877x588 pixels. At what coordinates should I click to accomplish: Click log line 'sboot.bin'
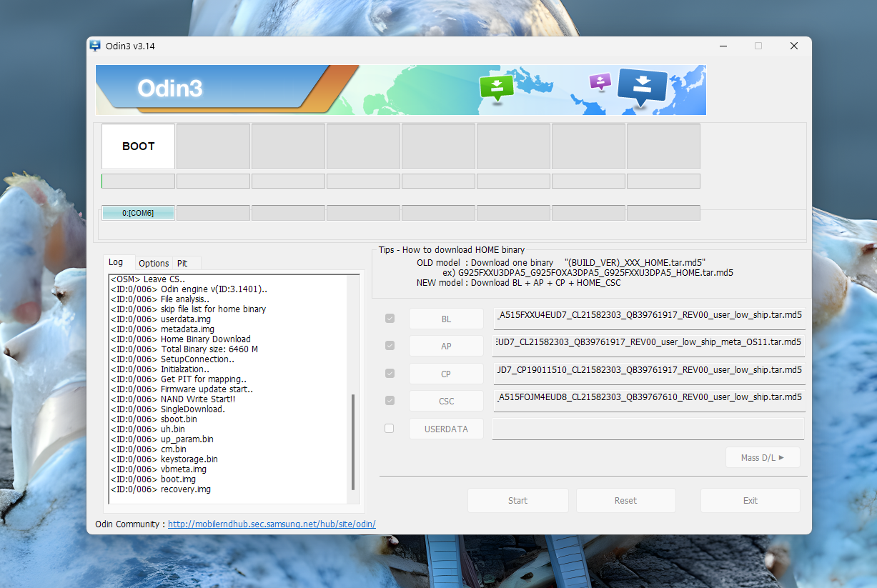click(x=154, y=419)
